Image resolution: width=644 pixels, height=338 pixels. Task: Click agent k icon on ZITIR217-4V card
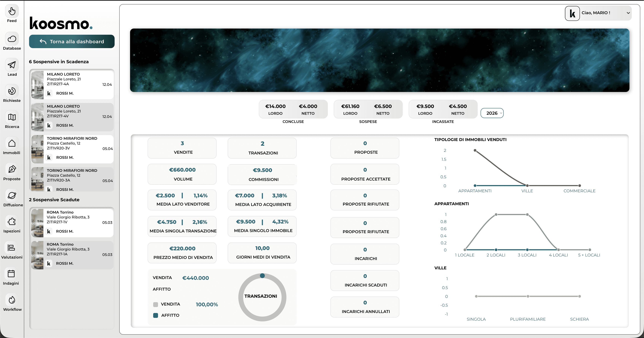click(x=49, y=125)
